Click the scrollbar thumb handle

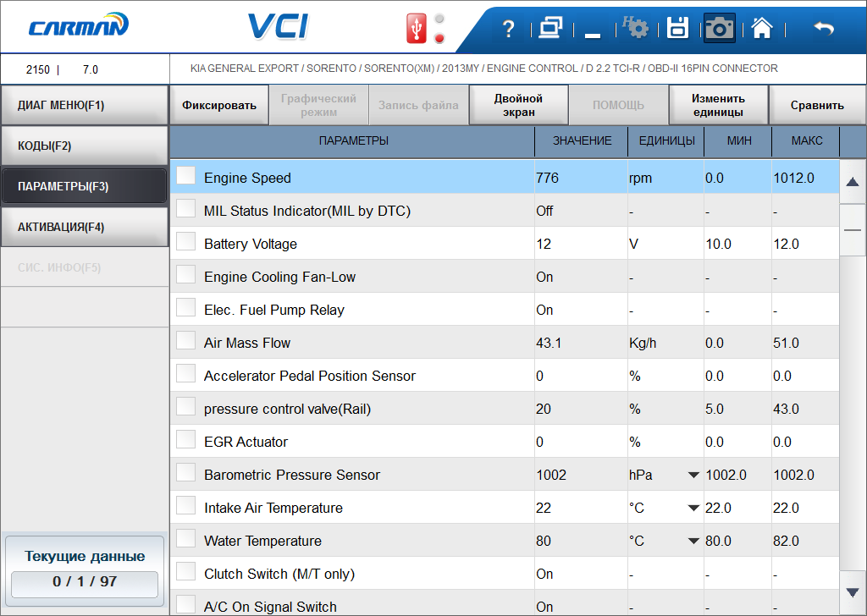coord(853,230)
